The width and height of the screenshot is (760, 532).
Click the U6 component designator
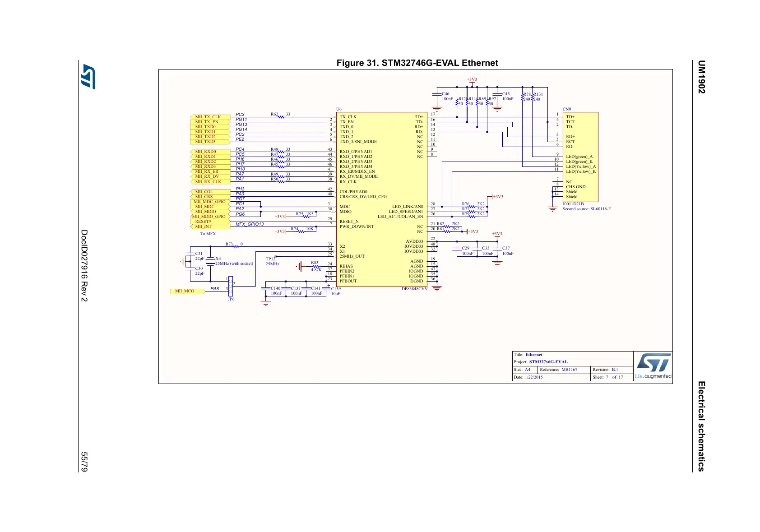pyautogui.click(x=339, y=109)
